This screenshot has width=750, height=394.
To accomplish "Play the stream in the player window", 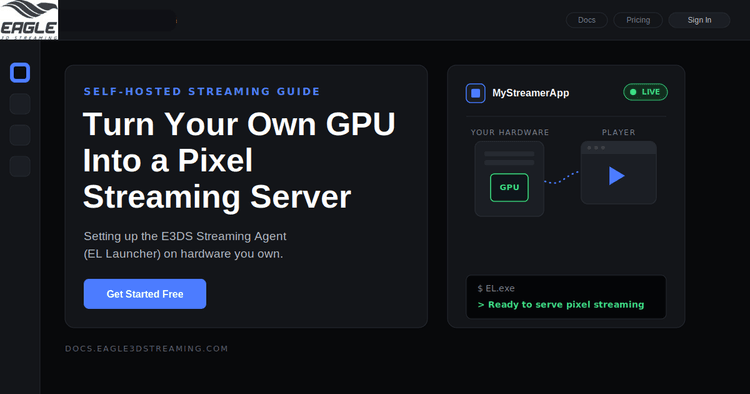I will pyautogui.click(x=617, y=175).
